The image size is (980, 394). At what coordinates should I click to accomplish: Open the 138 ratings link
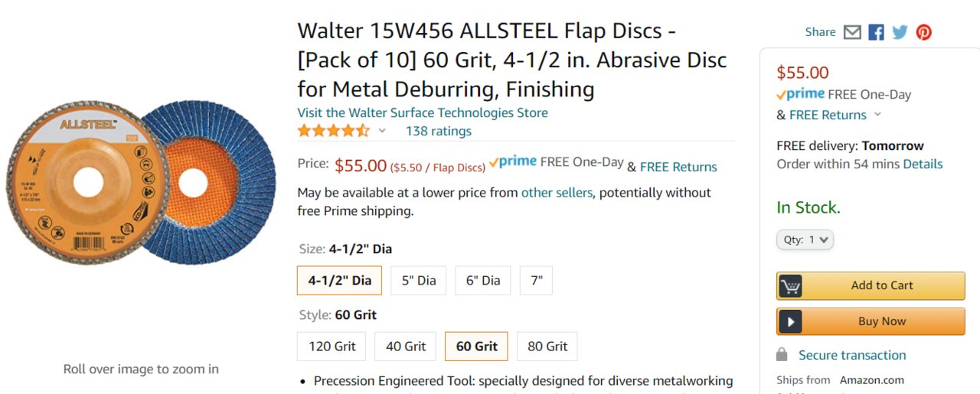click(439, 131)
